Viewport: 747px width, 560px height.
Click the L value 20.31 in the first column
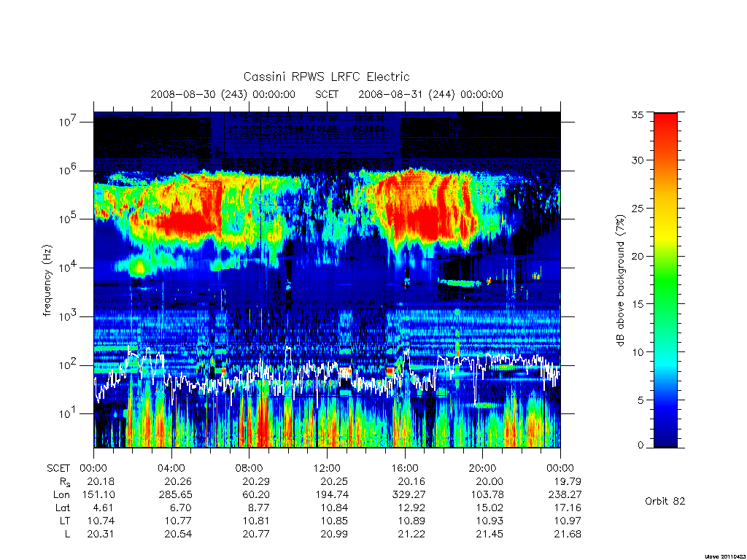[101, 534]
